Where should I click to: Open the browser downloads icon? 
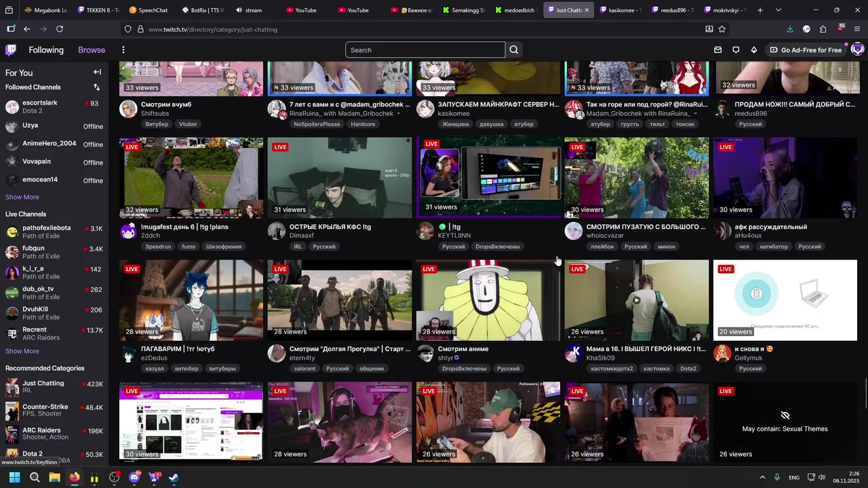(790, 29)
